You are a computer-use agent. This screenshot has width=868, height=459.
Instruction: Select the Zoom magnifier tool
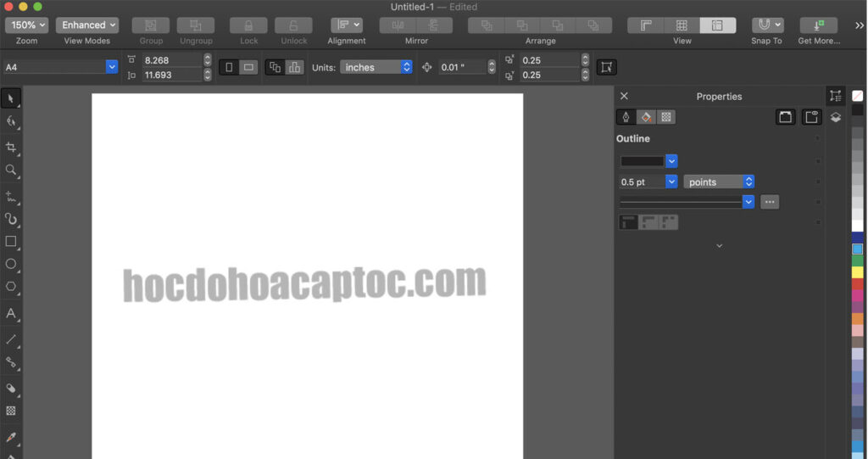pyautogui.click(x=11, y=171)
